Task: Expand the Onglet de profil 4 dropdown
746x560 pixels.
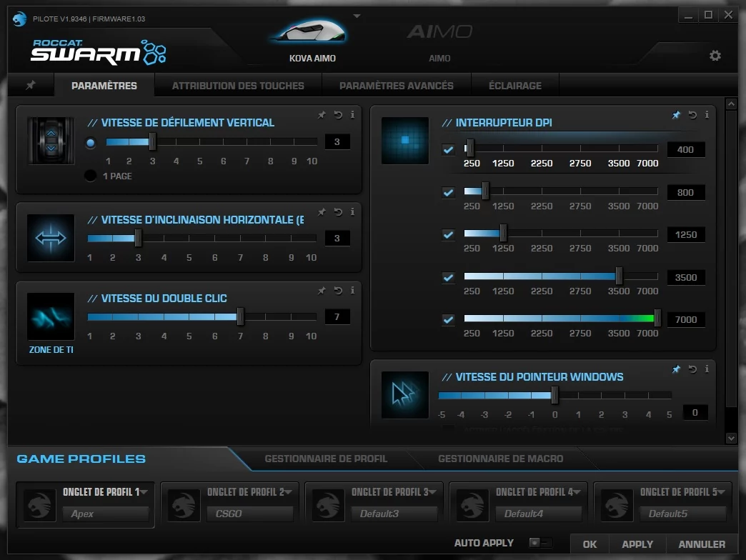Action: click(577, 491)
